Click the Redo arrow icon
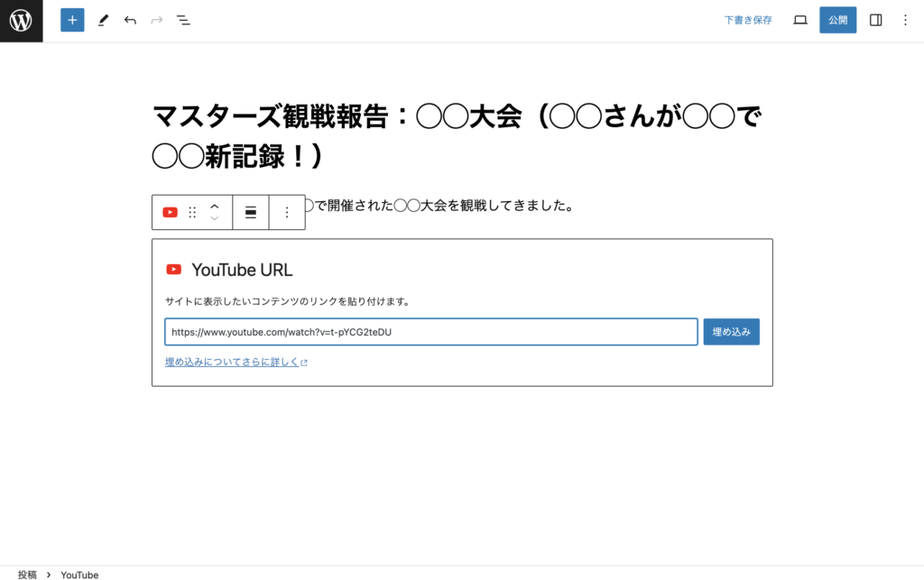This screenshot has height=580, width=924. [157, 20]
